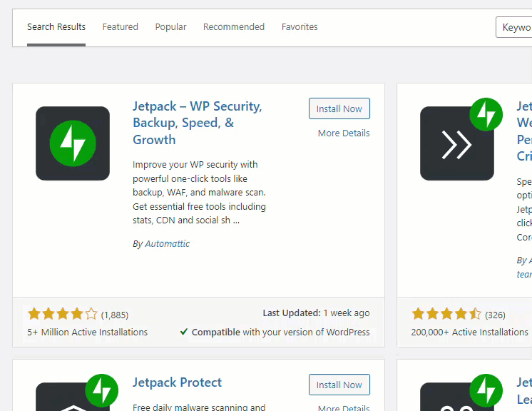Open Jetpack – WP Security, Backup title link
The image size is (532, 411).
(197, 123)
